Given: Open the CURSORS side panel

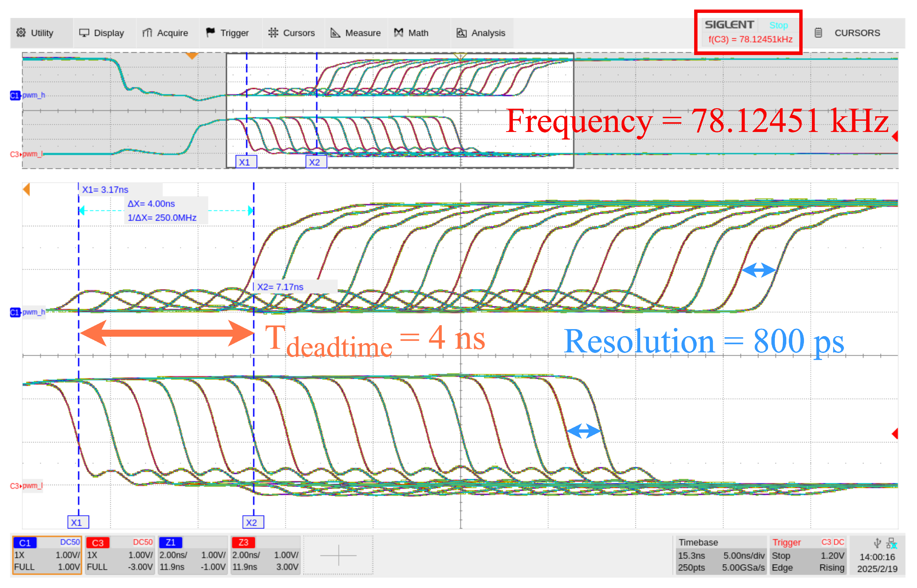Looking at the screenshot, I should click(x=857, y=33).
